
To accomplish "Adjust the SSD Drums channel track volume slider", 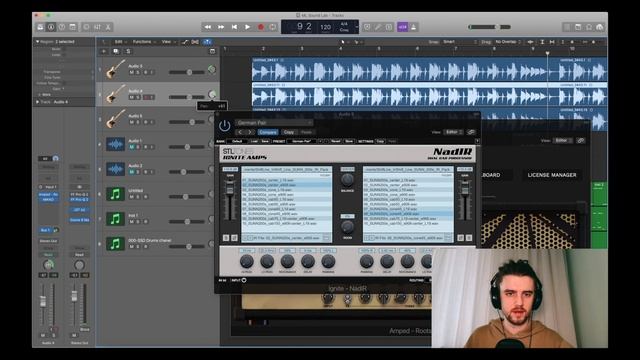I will 187,247.
